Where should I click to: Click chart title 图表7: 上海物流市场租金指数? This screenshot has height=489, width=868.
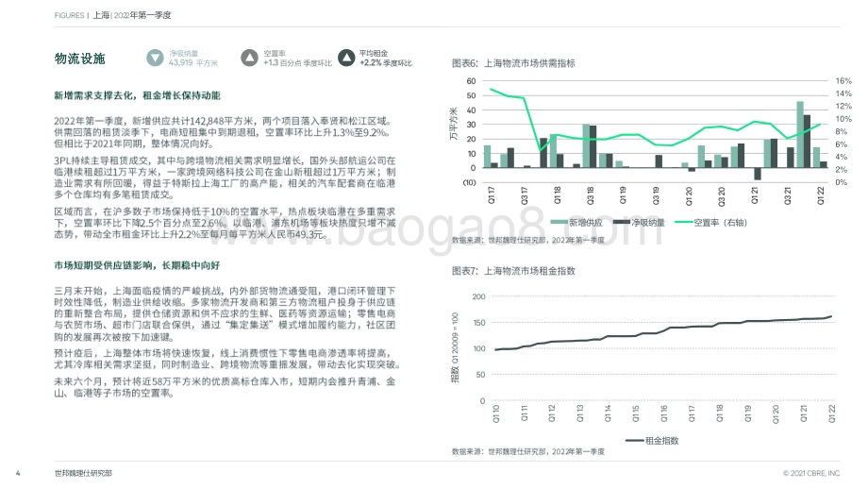[x=513, y=271]
